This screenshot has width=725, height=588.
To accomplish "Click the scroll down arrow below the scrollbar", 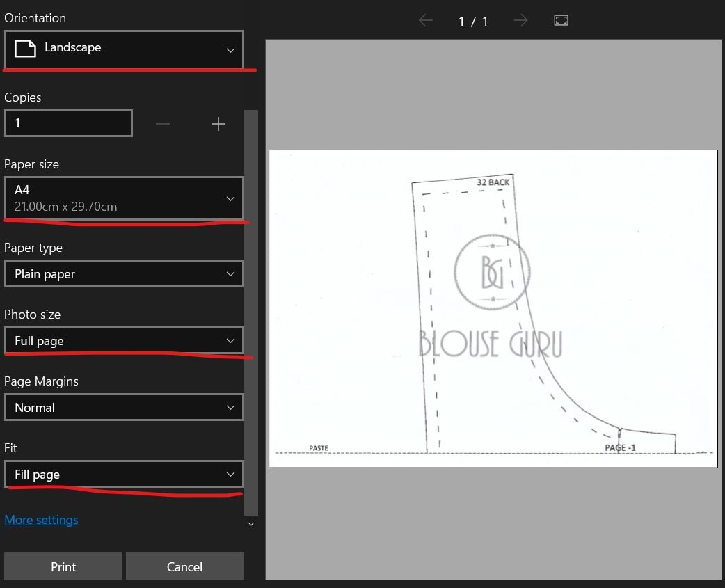I will tap(251, 524).
